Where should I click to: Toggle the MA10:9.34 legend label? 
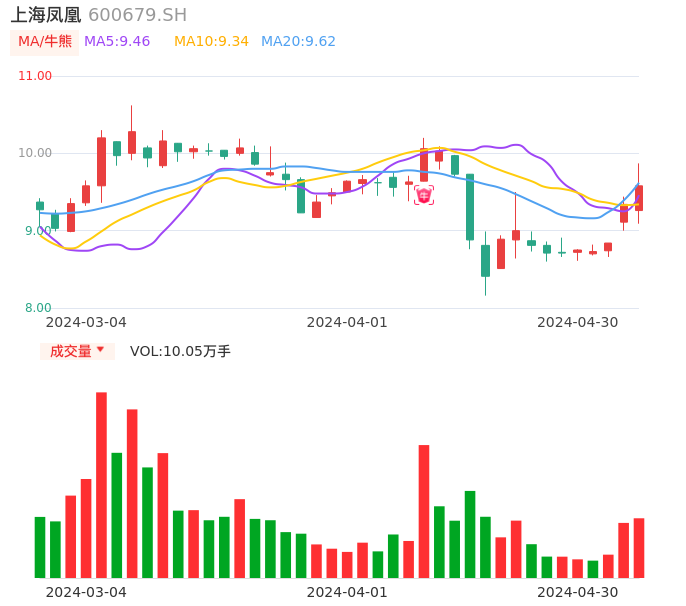(211, 42)
